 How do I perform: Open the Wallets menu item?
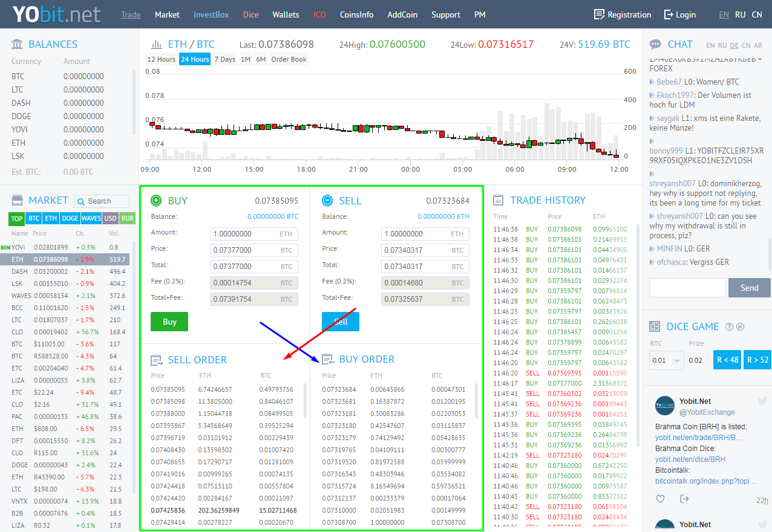[x=286, y=15]
